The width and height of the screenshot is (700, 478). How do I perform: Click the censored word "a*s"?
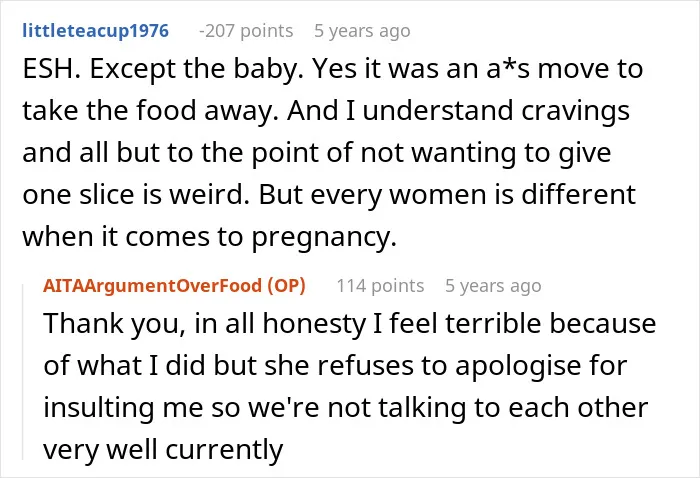[510, 69]
